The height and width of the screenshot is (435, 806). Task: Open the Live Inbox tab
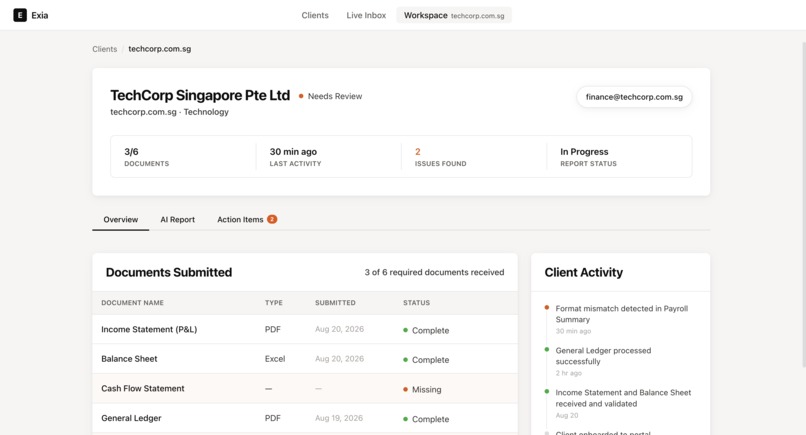click(366, 15)
